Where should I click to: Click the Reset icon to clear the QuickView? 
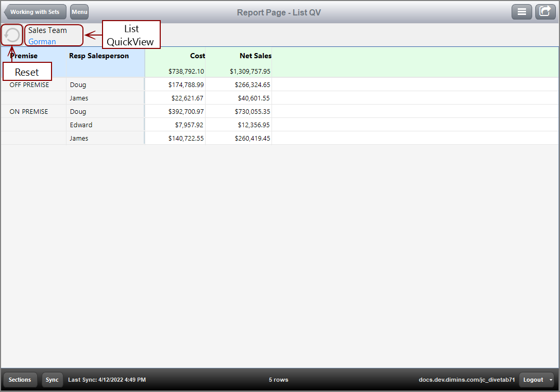point(11,35)
